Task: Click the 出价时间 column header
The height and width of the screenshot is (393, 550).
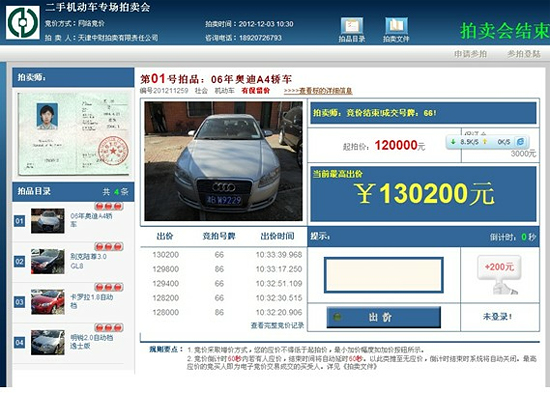Action: [x=277, y=236]
